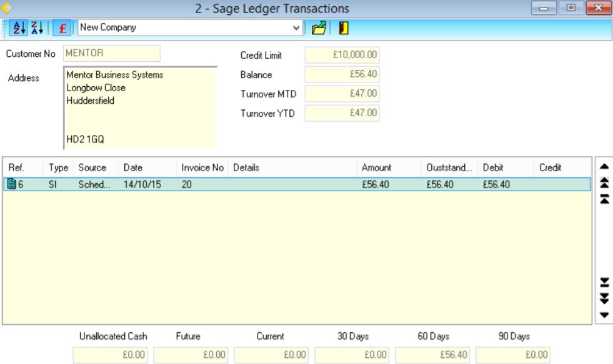The height and width of the screenshot is (364, 613).
Task: Click the jump-to-top arrow button
Action: [604, 199]
